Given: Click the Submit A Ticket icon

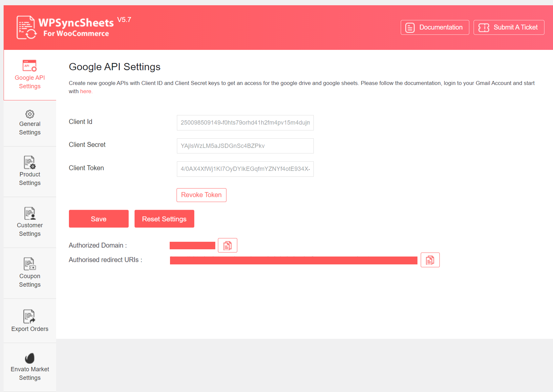Looking at the screenshot, I should click(484, 28).
